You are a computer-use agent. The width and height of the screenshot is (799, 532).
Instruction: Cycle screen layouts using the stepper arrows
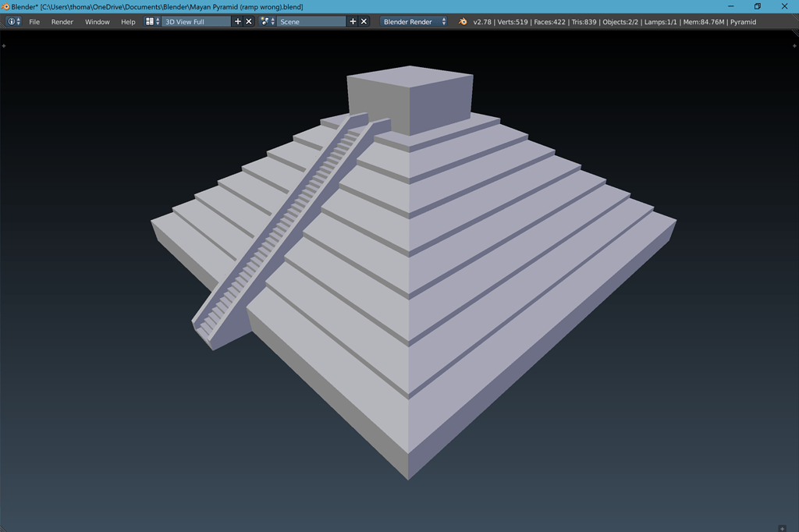click(157, 22)
